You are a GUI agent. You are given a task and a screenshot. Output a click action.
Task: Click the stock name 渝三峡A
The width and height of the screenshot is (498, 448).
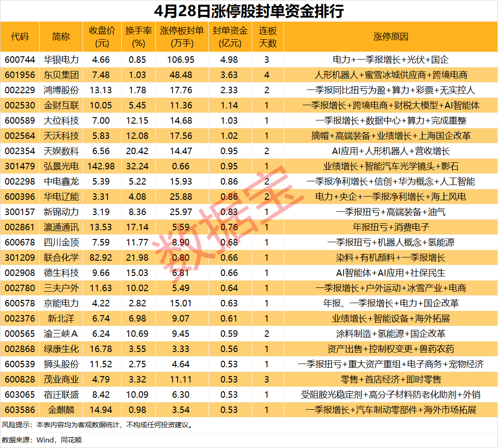(61, 334)
